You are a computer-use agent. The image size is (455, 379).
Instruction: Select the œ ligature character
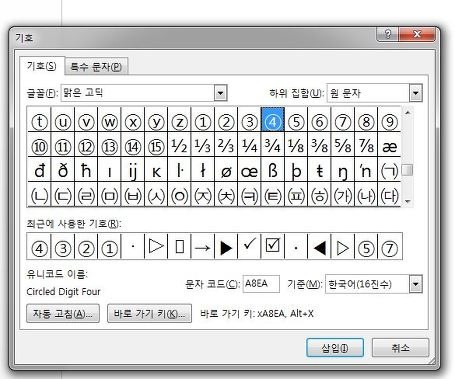click(x=250, y=170)
